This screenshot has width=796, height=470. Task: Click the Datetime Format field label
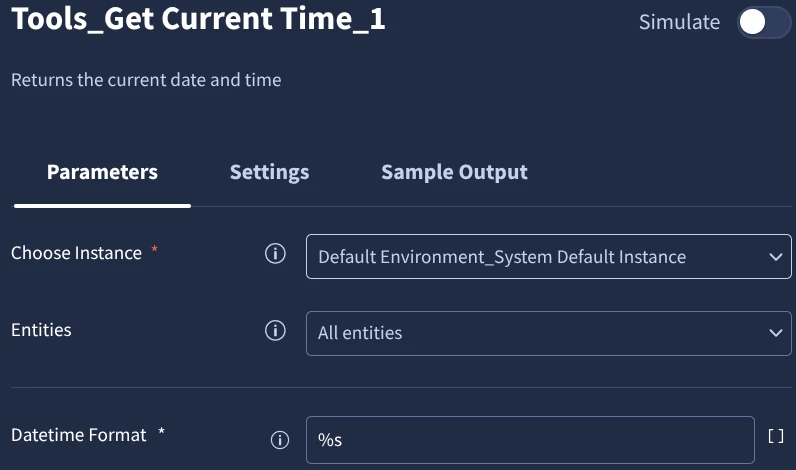tap(79, 435)
